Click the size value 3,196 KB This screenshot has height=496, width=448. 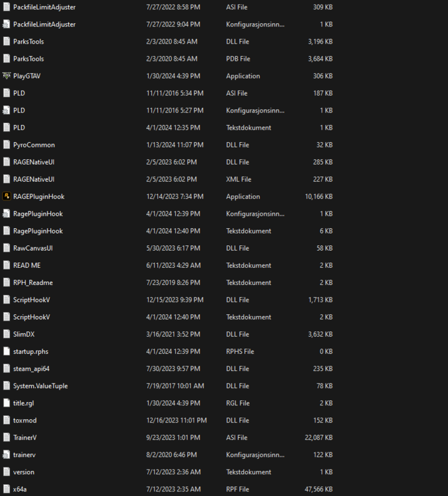coord(320,42)
